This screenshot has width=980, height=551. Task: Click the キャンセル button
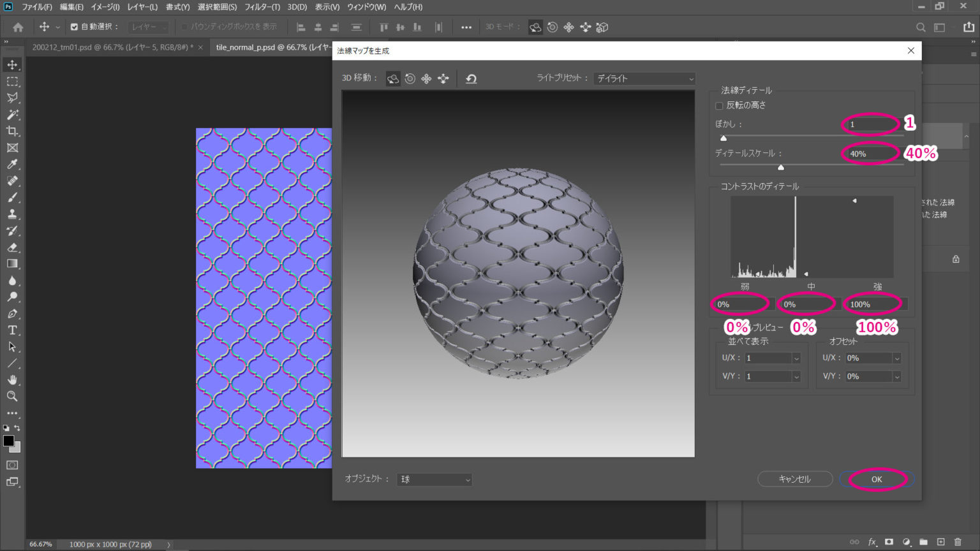[795, 478]
